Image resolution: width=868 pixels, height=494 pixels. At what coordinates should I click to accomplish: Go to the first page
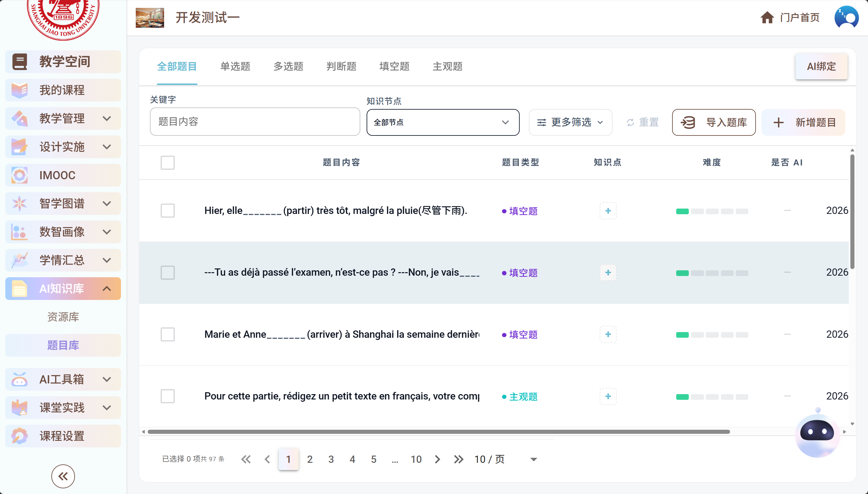(x=246, y=459)
